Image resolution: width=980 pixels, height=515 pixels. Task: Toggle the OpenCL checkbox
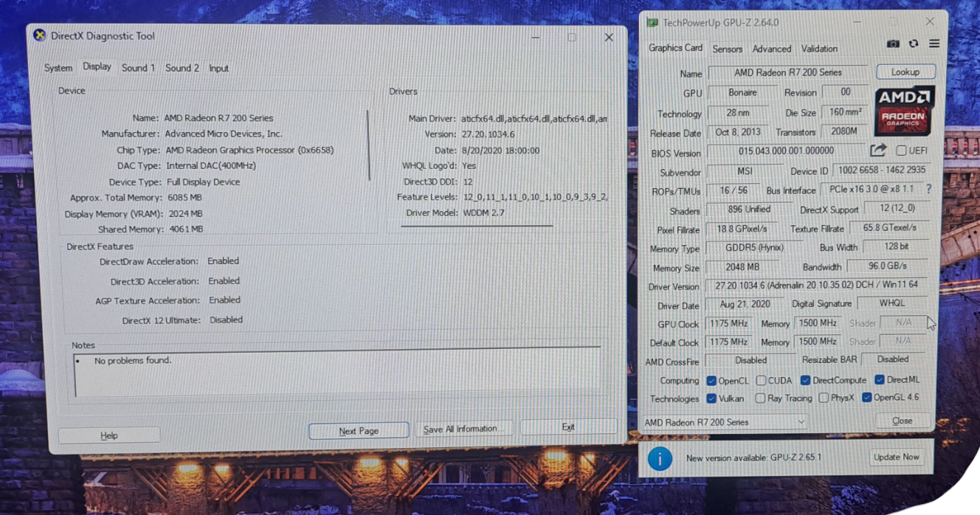coord(711,381)
